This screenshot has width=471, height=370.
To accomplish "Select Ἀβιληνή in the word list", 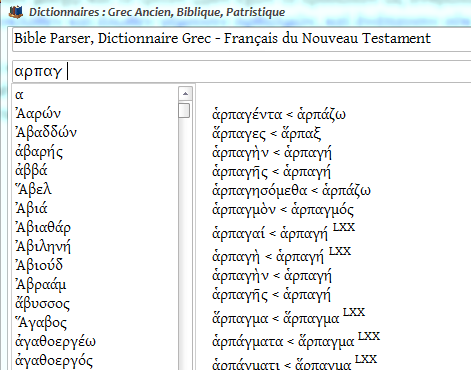I will point(43,247).
